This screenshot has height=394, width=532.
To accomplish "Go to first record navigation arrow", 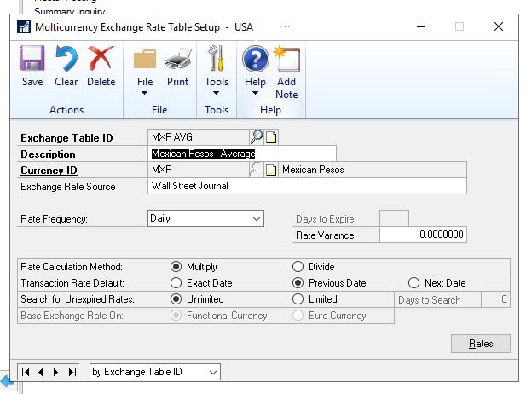I will [x=26, y=372].
